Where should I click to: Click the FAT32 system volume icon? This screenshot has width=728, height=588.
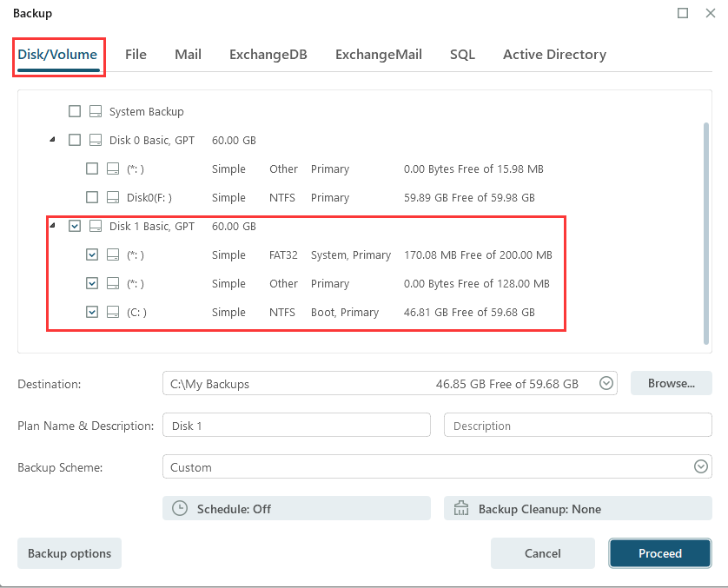coord(113,255)
